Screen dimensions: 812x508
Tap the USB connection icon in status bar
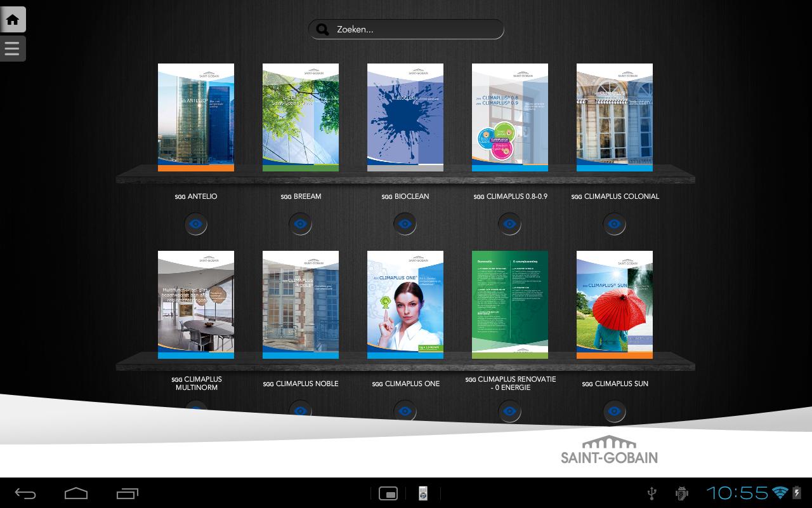[651, 493]
